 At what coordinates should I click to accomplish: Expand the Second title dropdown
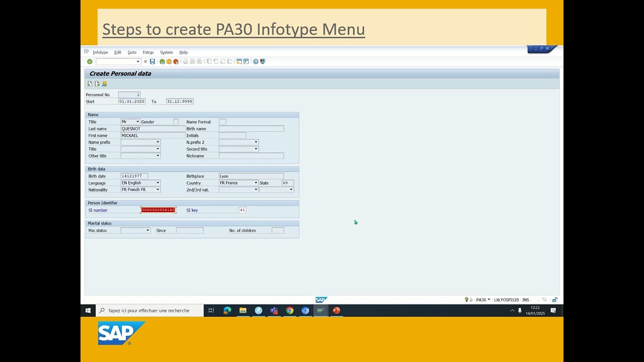256,149
